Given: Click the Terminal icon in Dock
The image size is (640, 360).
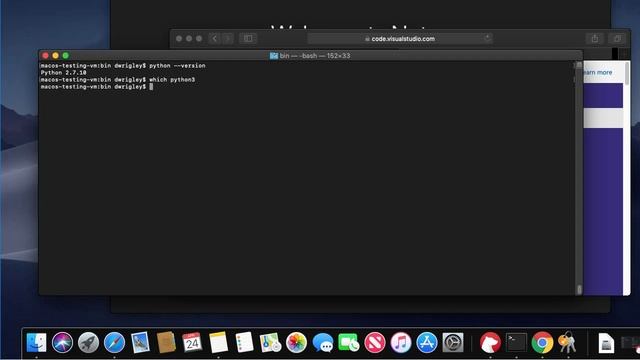Looking at the screenshot, I should click(516, 342).
